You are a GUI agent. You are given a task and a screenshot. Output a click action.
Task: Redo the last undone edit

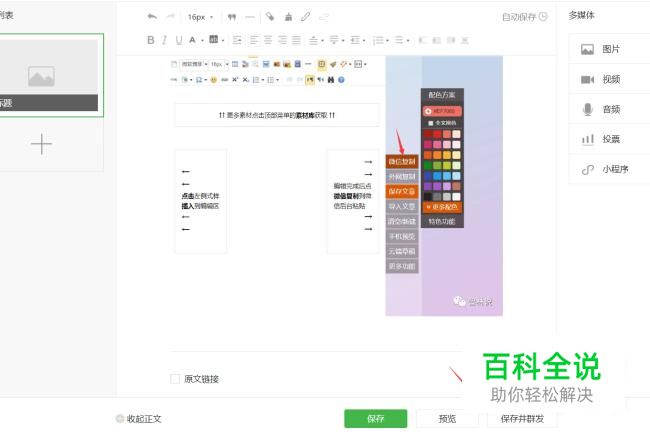170,17
